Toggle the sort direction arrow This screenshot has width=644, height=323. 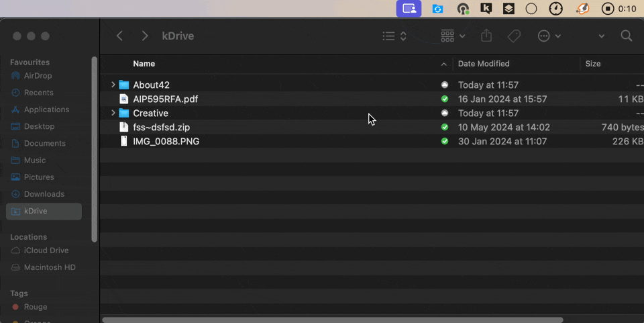click(443, 64)
